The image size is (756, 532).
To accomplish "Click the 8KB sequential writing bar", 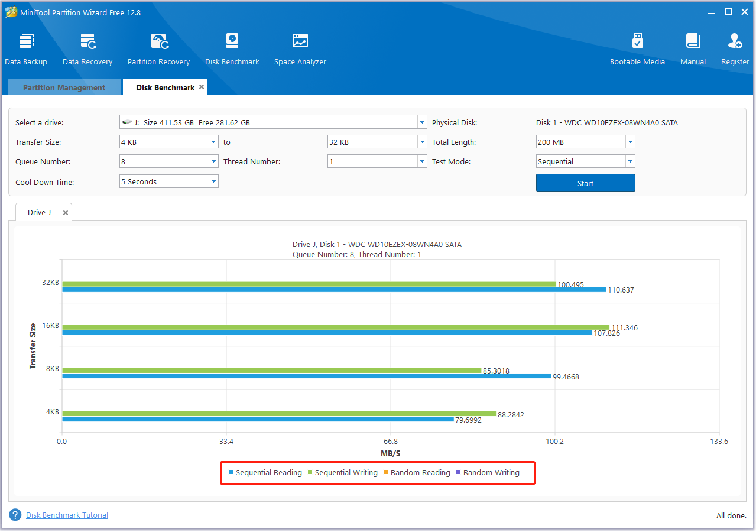I will 272,371.
